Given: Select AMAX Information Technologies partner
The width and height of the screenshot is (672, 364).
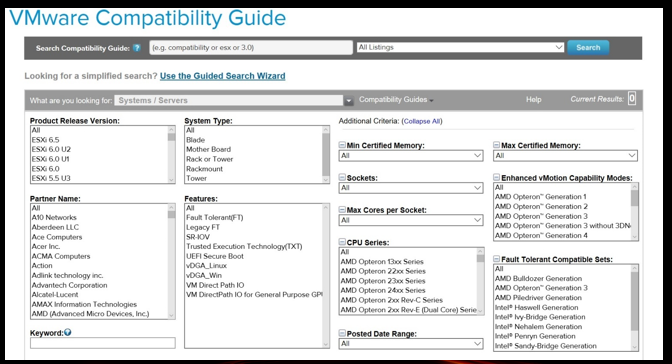Looking at the screenshot, I should coord(84,304).
